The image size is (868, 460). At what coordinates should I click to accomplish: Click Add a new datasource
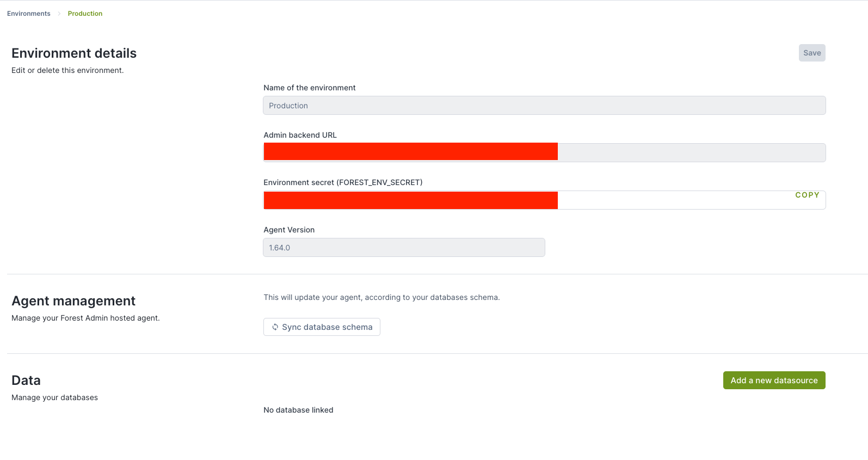point(774,381)
